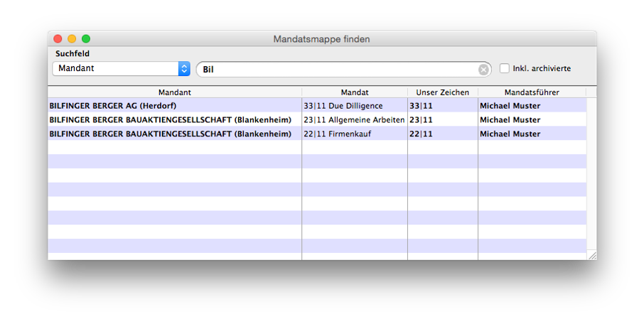644x324 pixels.
Task: Select 33|11 Due Dilligence mandate
Action: [x=343, y=106]
